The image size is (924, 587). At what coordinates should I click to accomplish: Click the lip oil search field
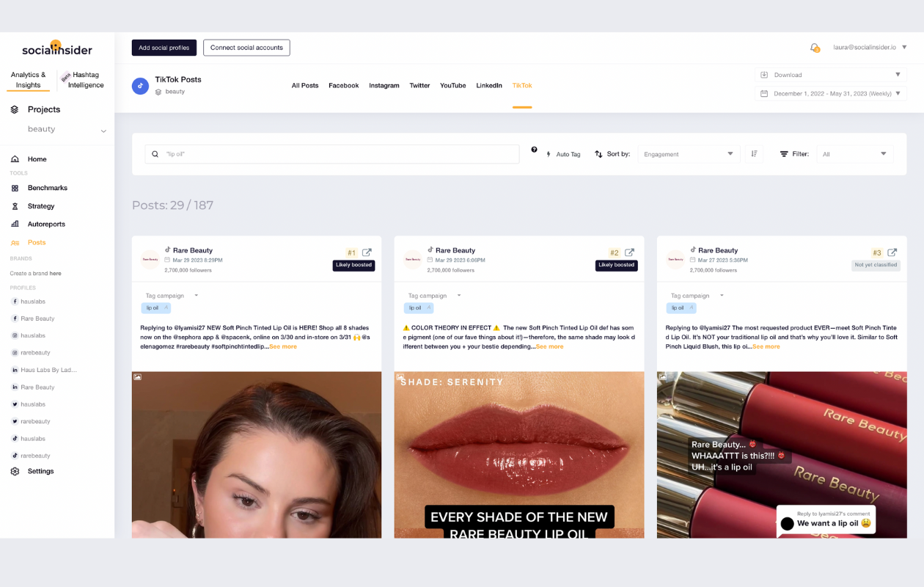click(332, 154)
